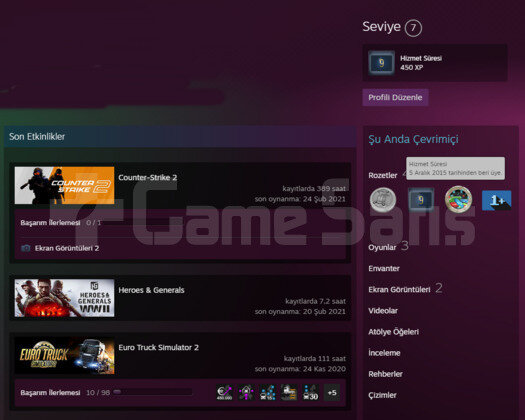Open Heroes & Generals game banner

point(64,298)
